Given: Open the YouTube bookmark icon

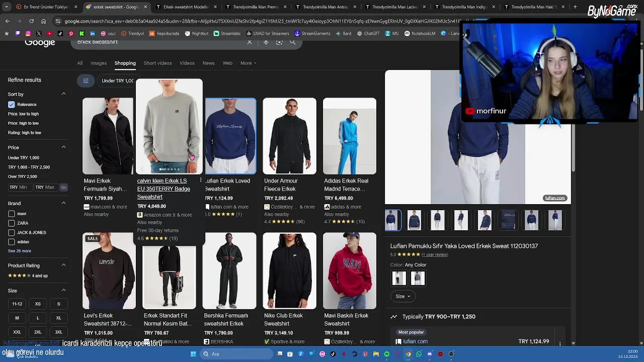Looking at the screenshot, I should coord(50,34).
